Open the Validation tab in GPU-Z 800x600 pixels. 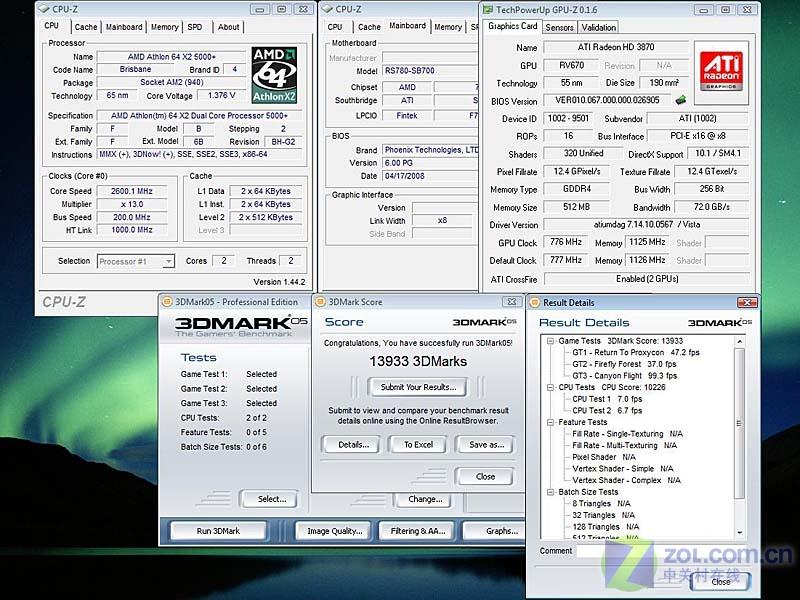(x=598, y=28)
